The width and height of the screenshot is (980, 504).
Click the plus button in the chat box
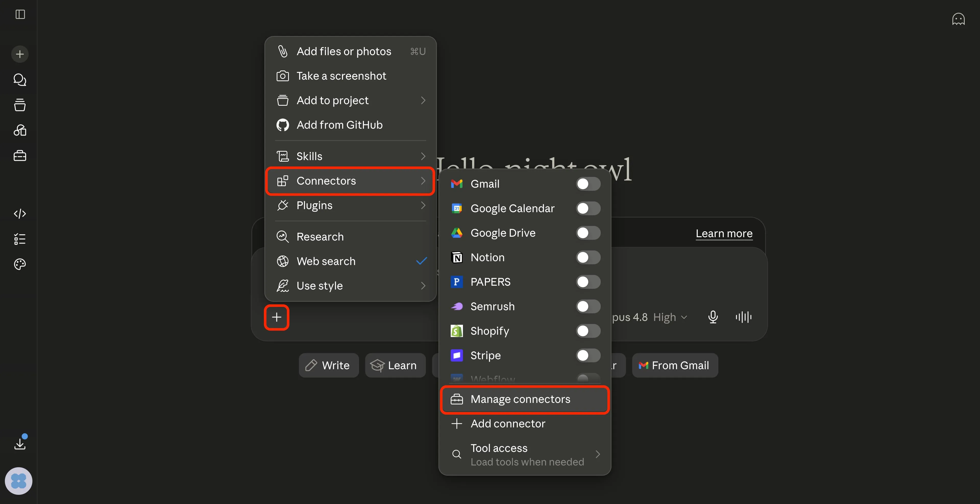click(x=277, y=317)
